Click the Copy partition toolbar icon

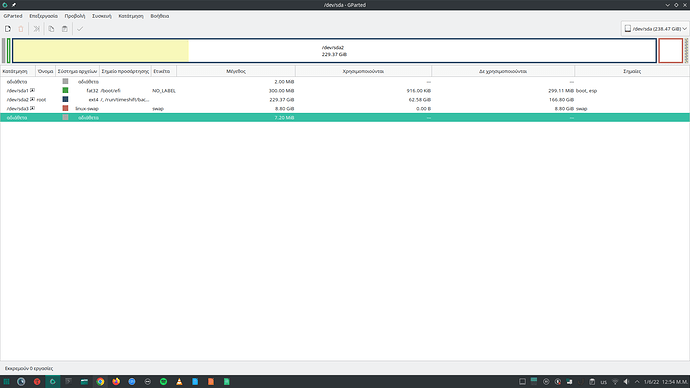click(x=51, y=29)
